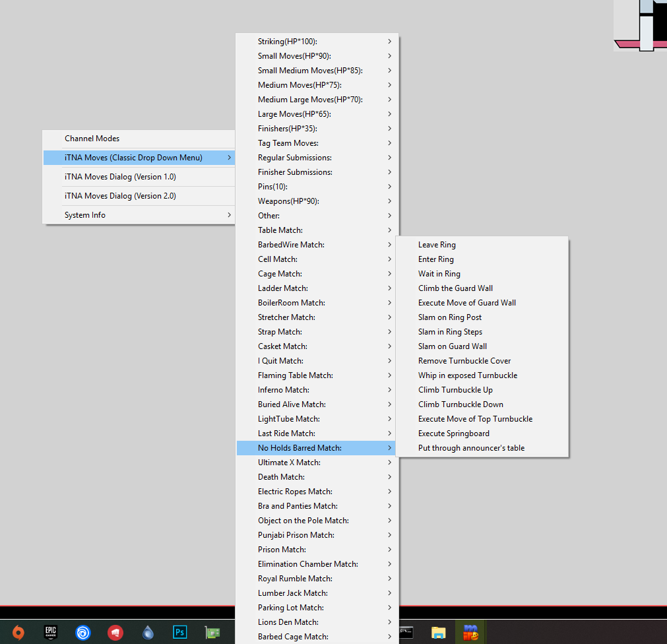Open Punjabi Prison Match submenu
This screenshot has height=644, width=667.
[317, 534]
